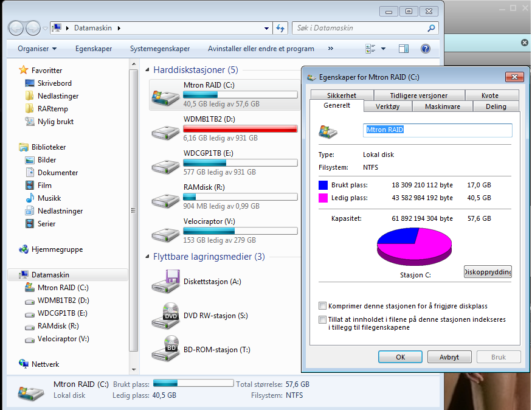532x410 pixels.
Task: Enable compressing this drive checkbox
Action: point(322,306)
